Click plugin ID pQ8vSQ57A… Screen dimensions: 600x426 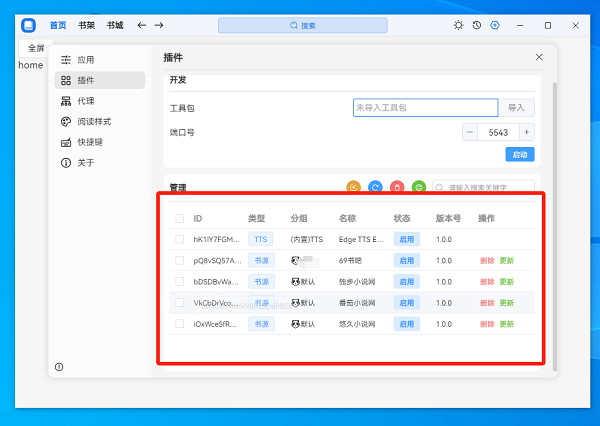[217, 261]
